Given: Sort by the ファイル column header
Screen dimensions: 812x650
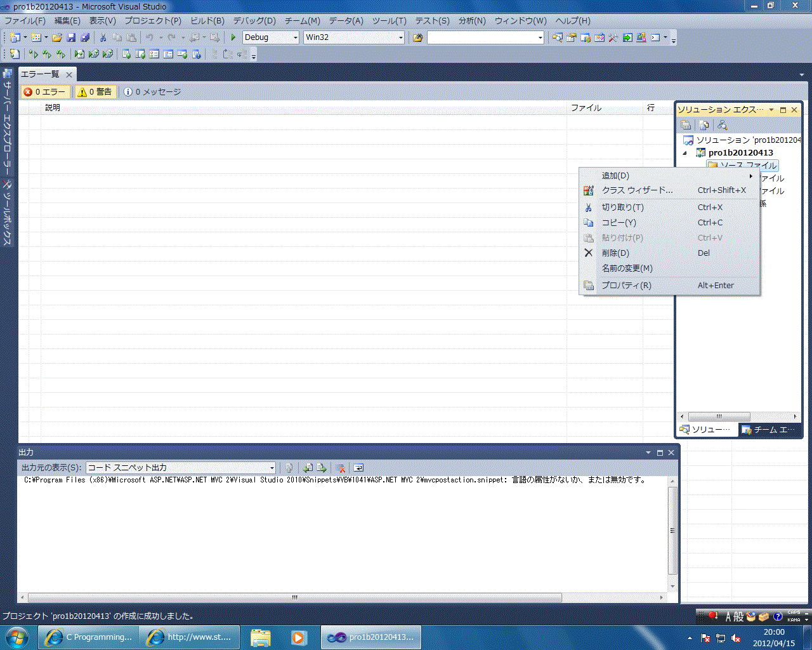Looking at the screenshot, I should [x=605, y=108].
